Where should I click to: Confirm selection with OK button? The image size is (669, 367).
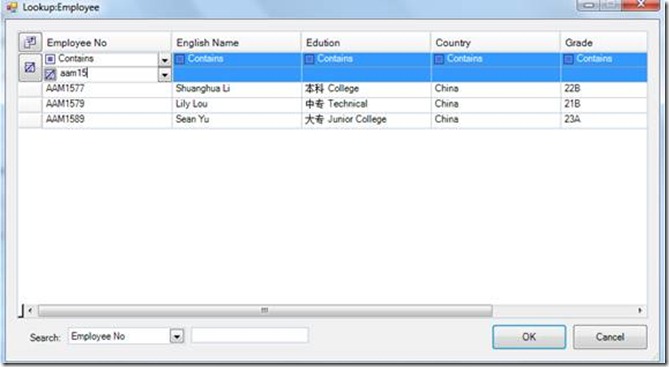[x=529, y=337]
